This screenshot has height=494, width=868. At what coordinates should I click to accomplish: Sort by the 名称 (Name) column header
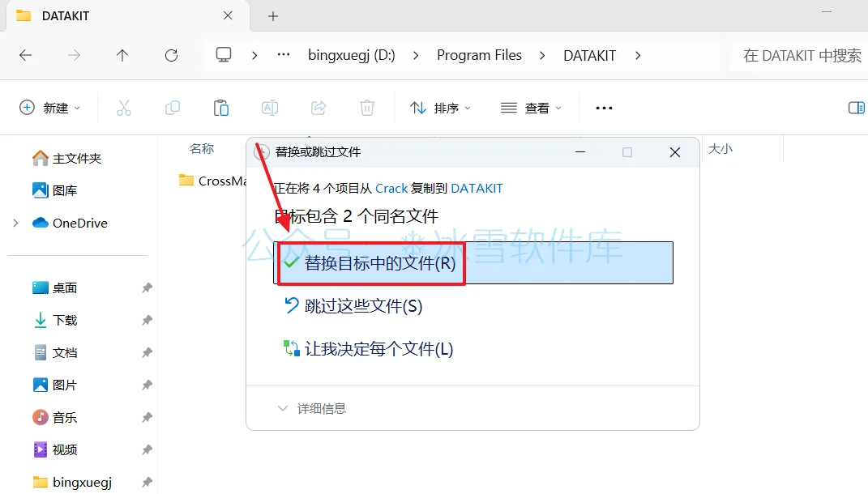202,149
